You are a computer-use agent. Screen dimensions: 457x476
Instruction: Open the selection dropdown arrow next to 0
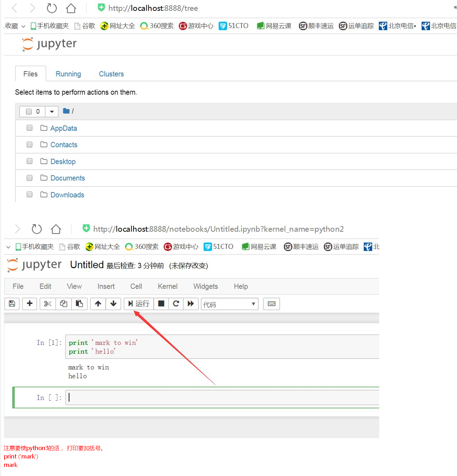tap(52, 111)
